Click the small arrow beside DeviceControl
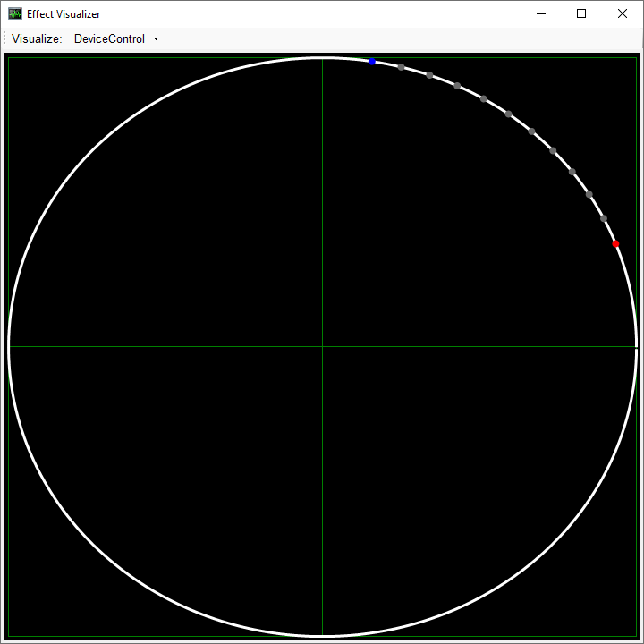Screen dimensions: 644x644 point(156,39)
